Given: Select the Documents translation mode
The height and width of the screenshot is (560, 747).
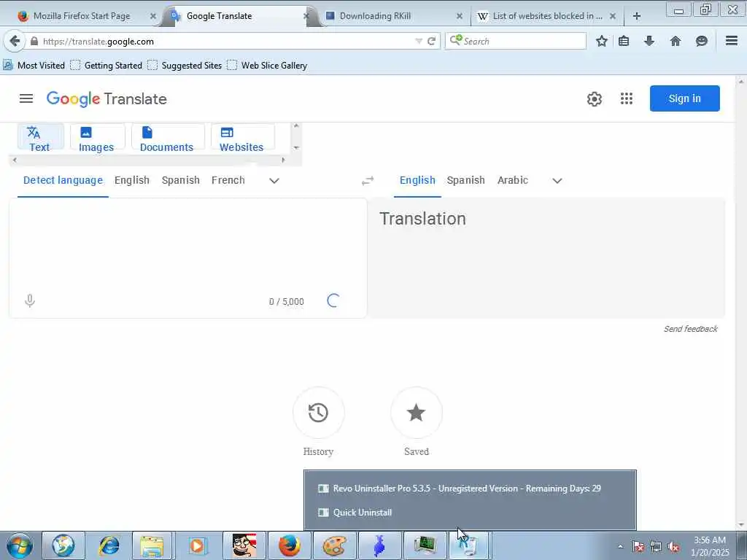Looking at the screenshot, I should click(167, 138).
